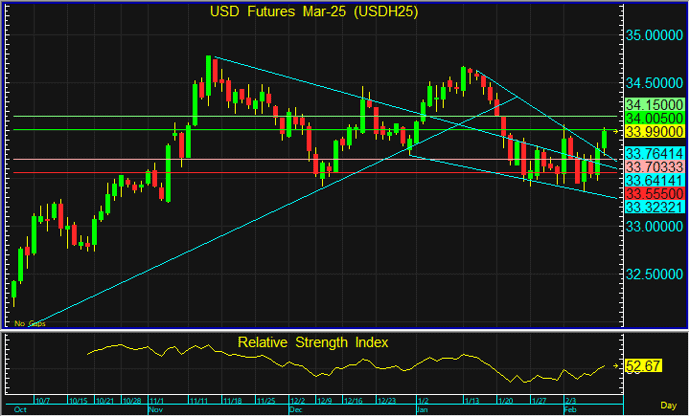Select the 1/13 date marker
Viewport: 690px width, 417px height.
pyautogui.click(x=472, y=401)
